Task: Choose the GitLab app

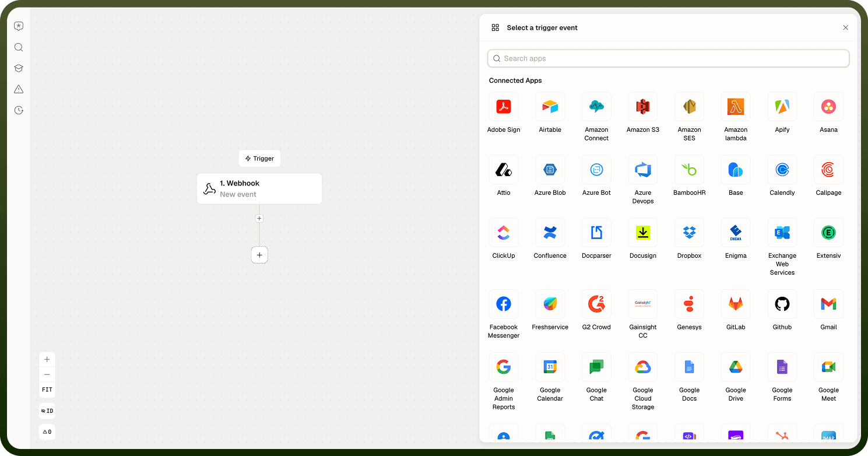Action: click(x=736, y=304)
